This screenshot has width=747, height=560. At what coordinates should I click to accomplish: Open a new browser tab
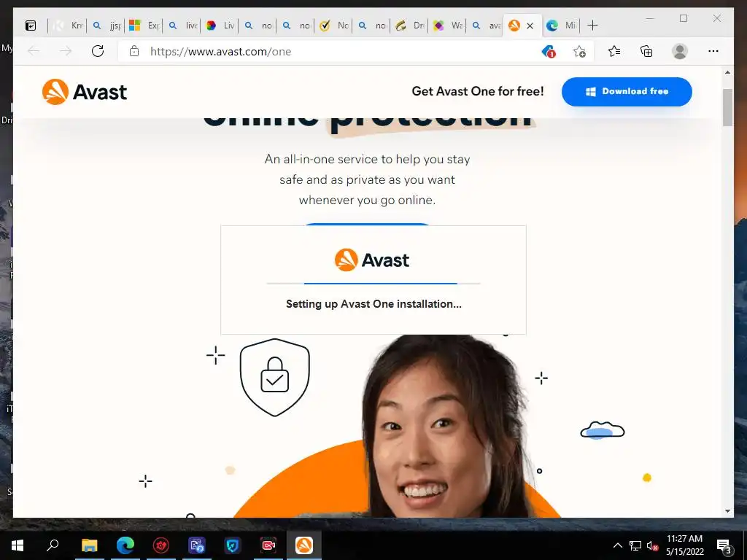(x=592, y=26)
